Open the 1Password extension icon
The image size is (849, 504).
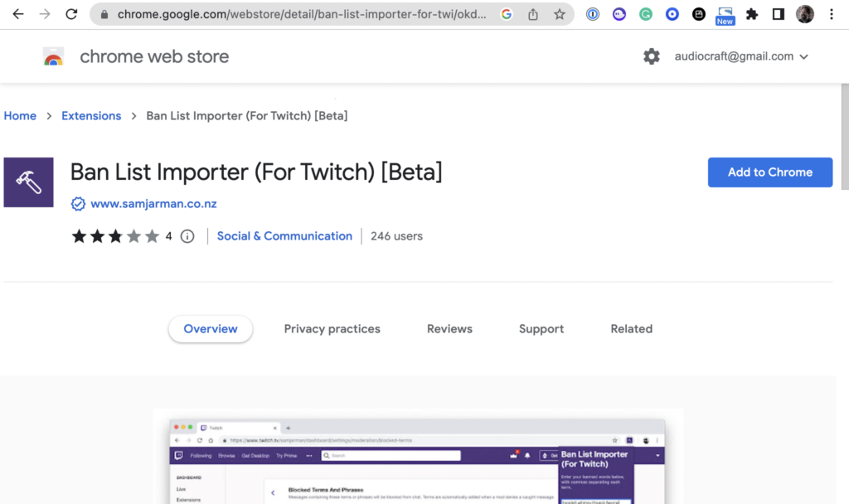click(x=592, y=15)
